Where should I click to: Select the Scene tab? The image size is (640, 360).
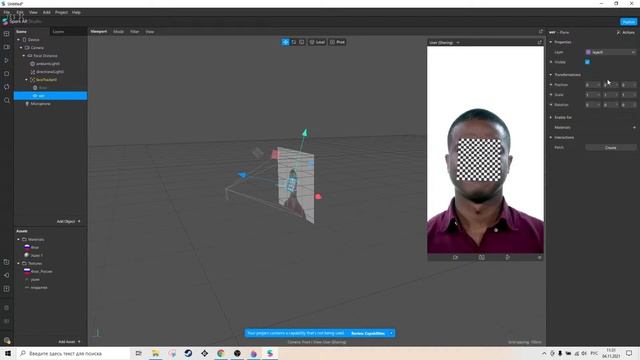21,31
